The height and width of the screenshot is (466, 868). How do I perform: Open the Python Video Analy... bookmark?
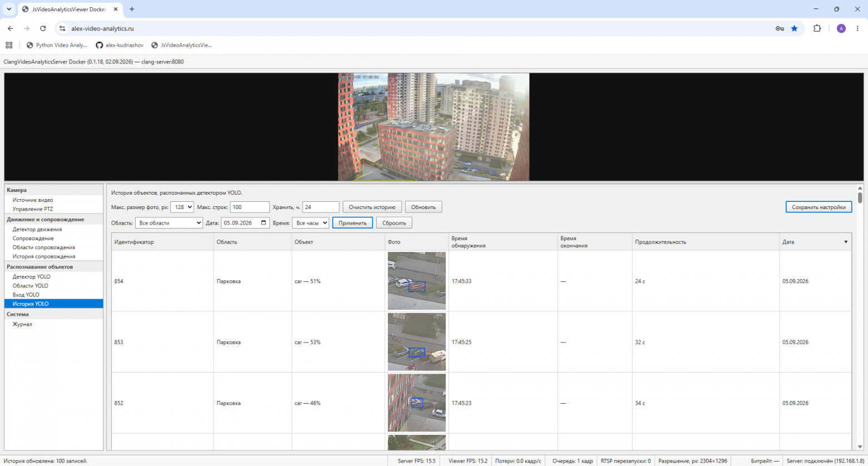pos(57,45)
